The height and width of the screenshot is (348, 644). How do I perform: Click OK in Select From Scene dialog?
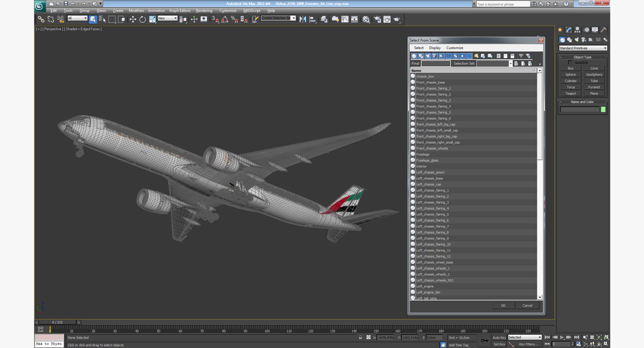click(503, 305)
